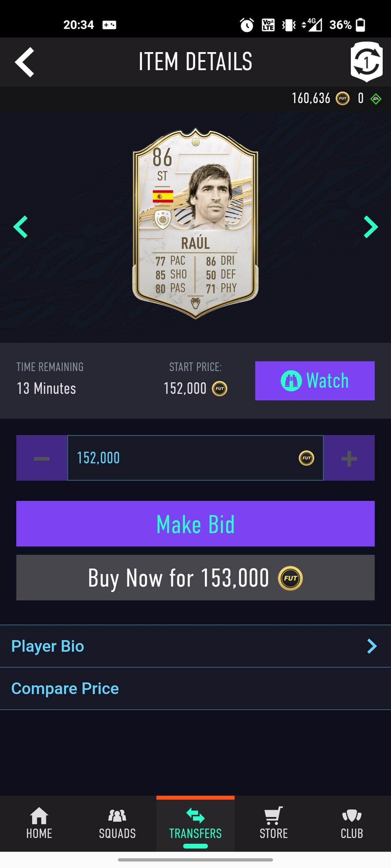The height and width of the screenshot is (868, 391).
Task: Tap Buy Now for 153,000
Action: (195, 578)
